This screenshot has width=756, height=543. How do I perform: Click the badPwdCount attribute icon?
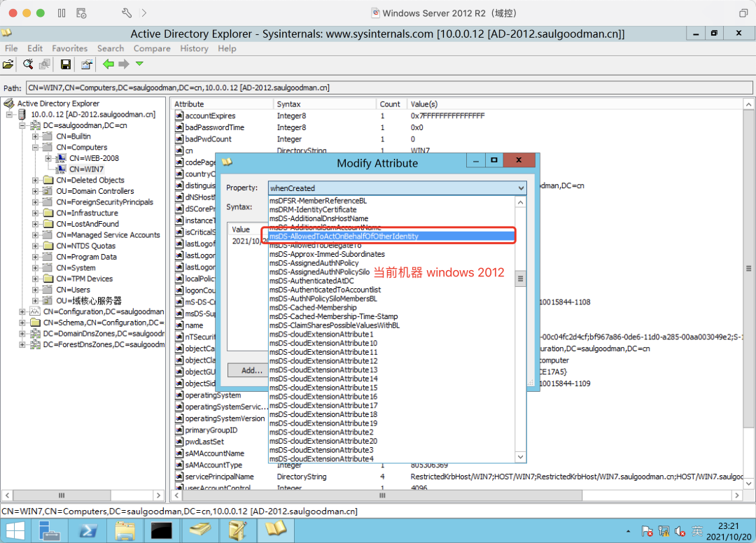[179, 139]
